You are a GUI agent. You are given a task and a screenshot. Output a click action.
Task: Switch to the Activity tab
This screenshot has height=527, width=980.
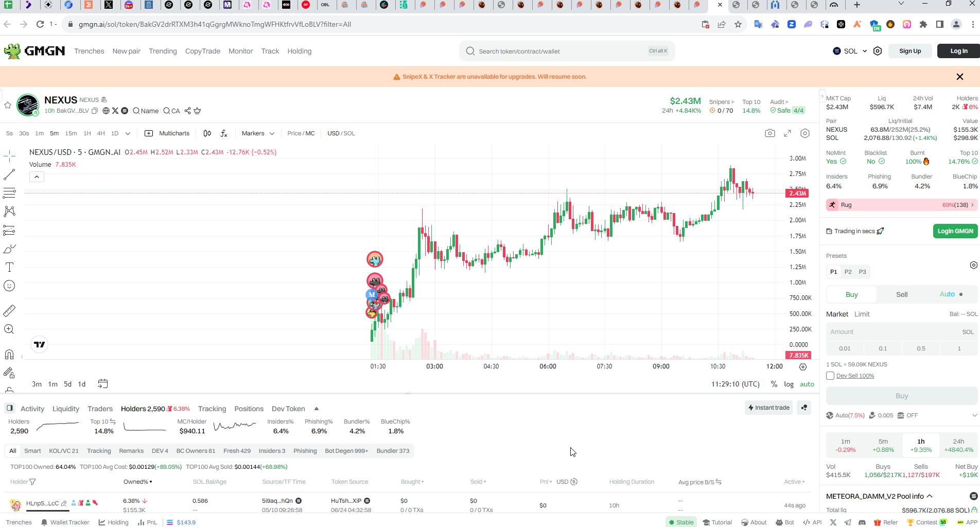tap(32, 409)
